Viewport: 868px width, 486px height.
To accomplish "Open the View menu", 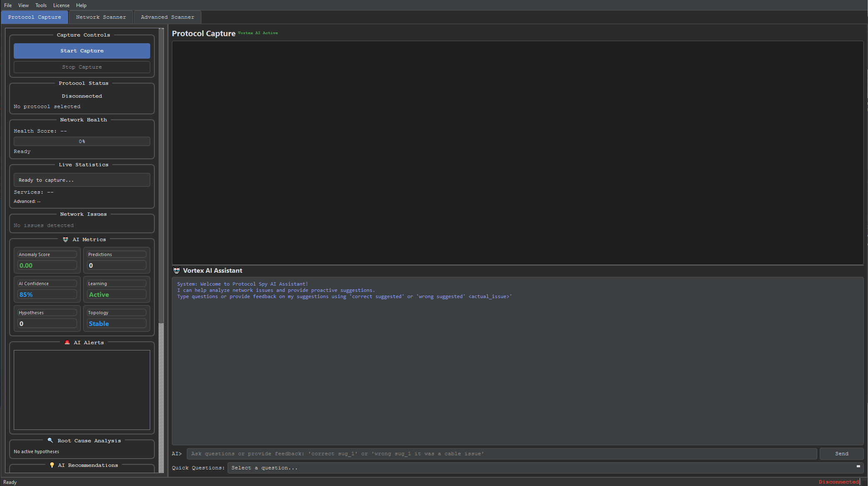I will [x=23, y=5].
